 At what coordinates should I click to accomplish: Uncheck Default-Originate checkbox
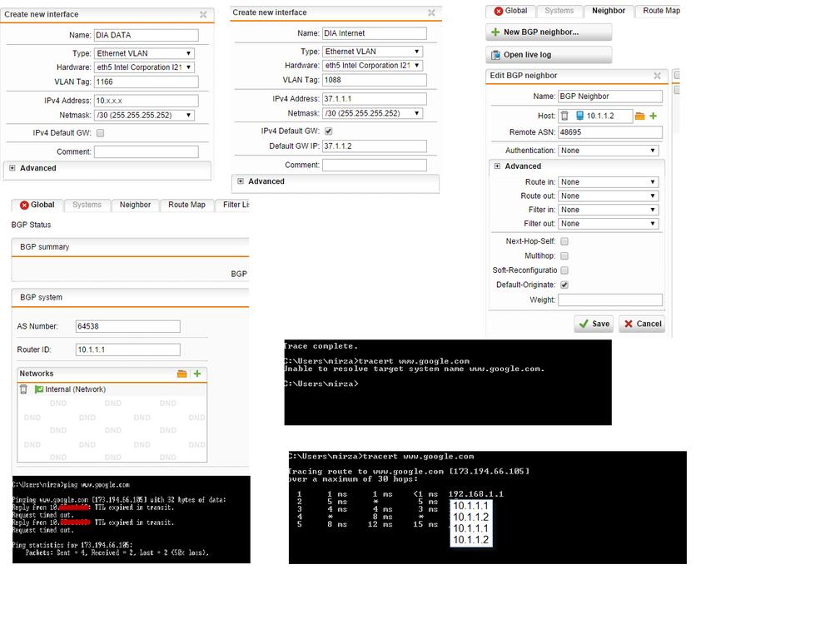(x=564, y=285)
